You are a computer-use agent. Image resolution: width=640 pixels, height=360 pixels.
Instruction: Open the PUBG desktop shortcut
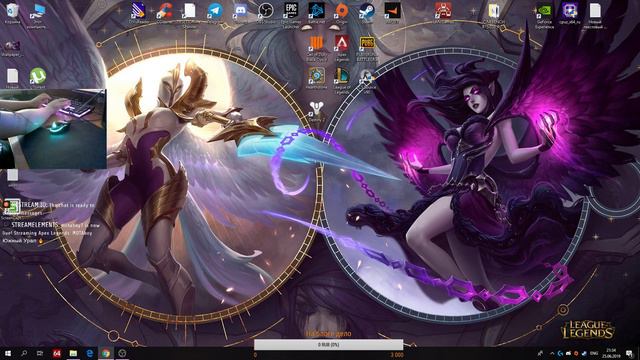[367, 47]
